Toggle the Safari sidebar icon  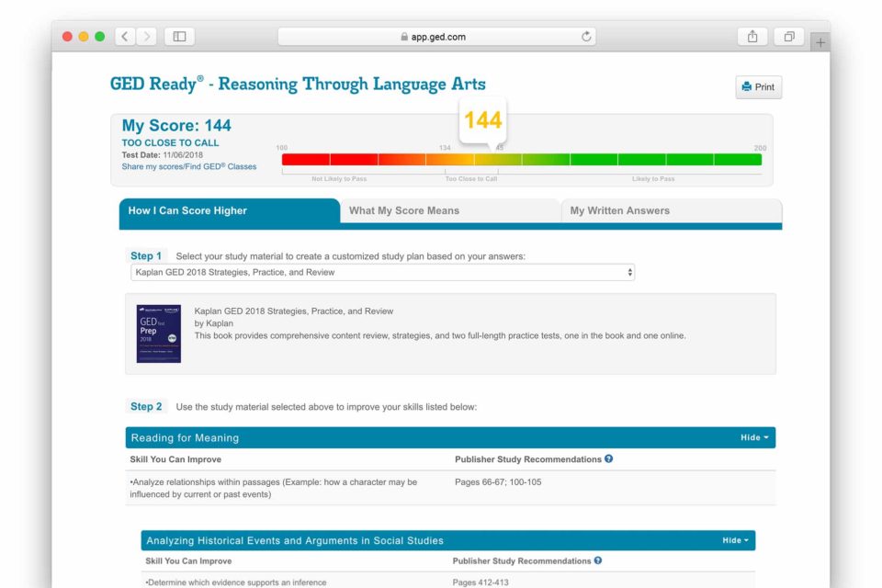[x=178, y=35]
